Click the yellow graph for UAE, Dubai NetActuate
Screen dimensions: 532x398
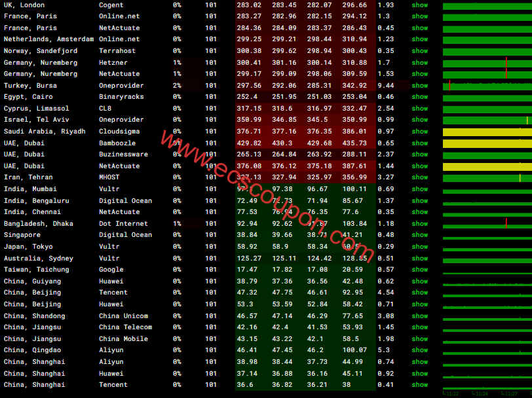[487, 166]
